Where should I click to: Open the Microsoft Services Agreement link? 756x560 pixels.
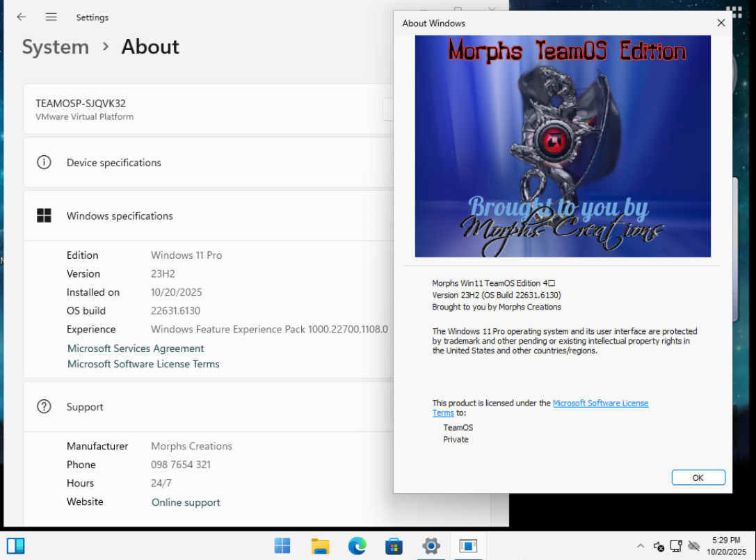click(x=136, y=349)
